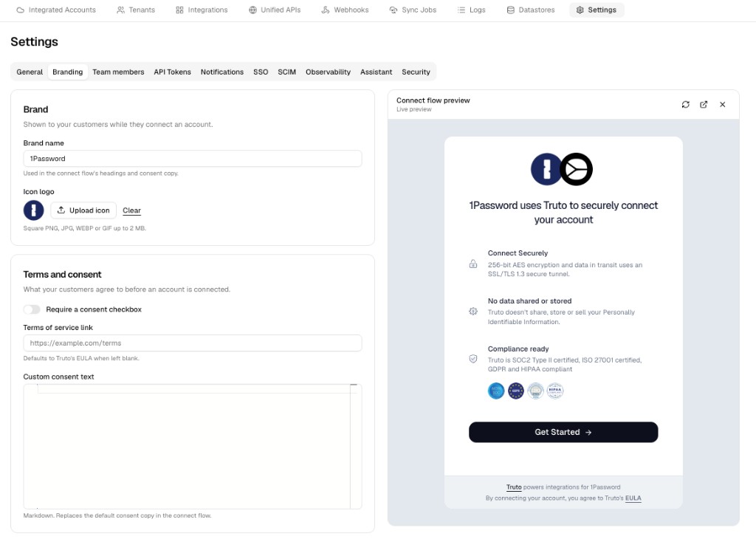The height and width of the screenshot is (539, 756).
Task: Open the Integrated Accounts nav tab
Action: (56, 10)
